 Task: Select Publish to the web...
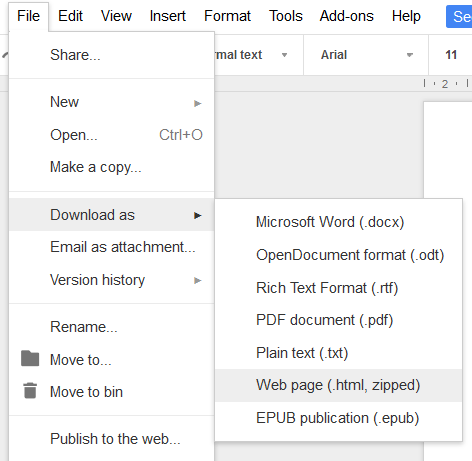coord(111,439)
